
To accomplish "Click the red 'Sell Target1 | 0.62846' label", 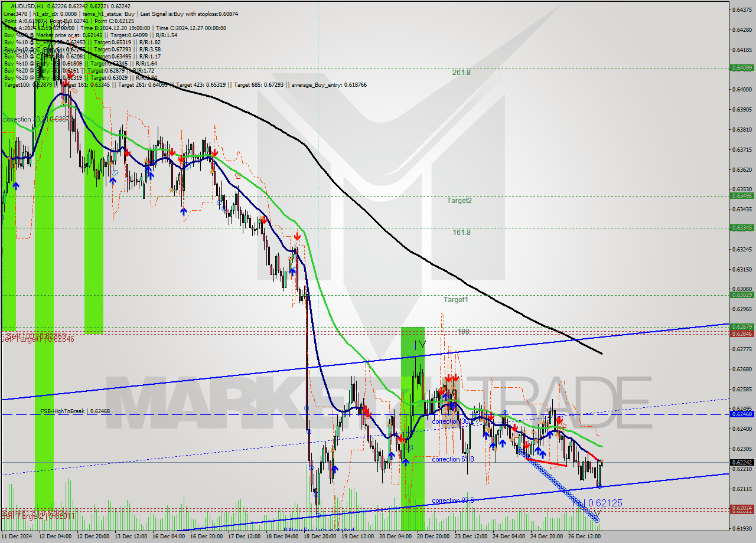I will point(38,339).
